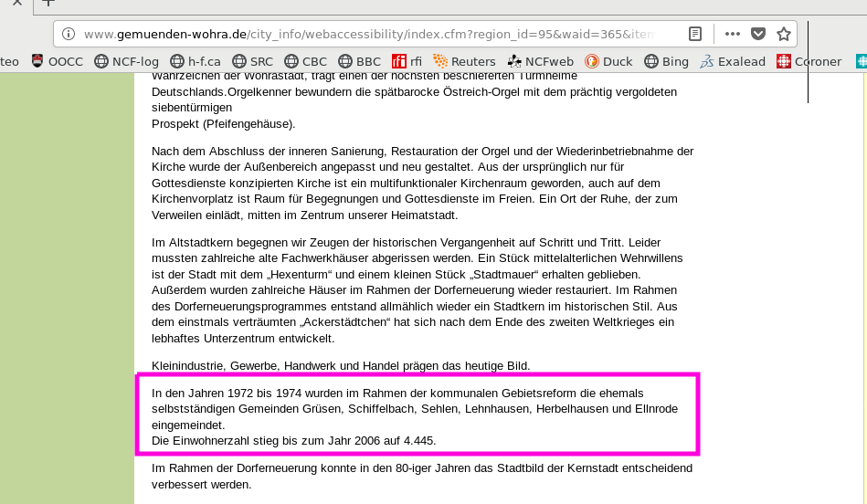The image size is (867, 504).
Task: Click paragraph starting 'Im Altstadtkern begegnen wir'
Action: (418, 290)
